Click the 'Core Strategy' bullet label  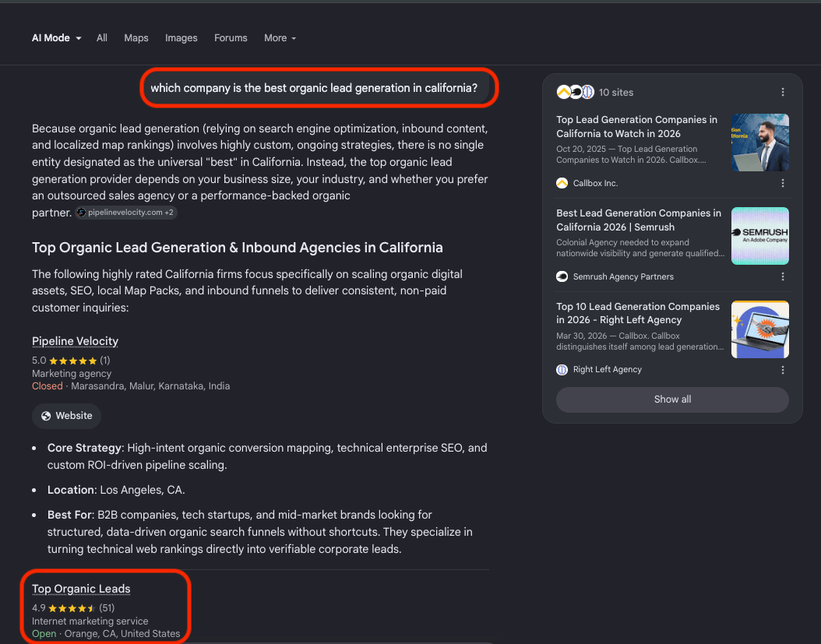tap(84, 449)
